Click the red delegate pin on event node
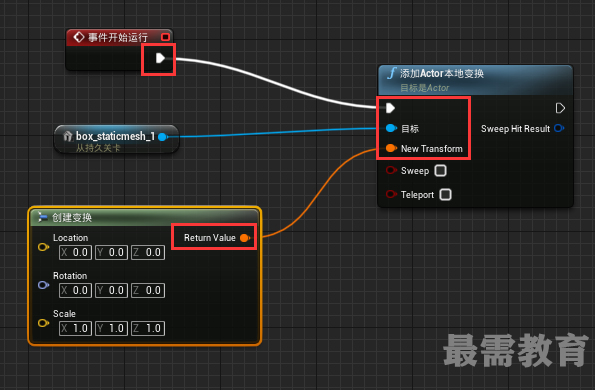595x390 pixels. (x=165, y=37)
